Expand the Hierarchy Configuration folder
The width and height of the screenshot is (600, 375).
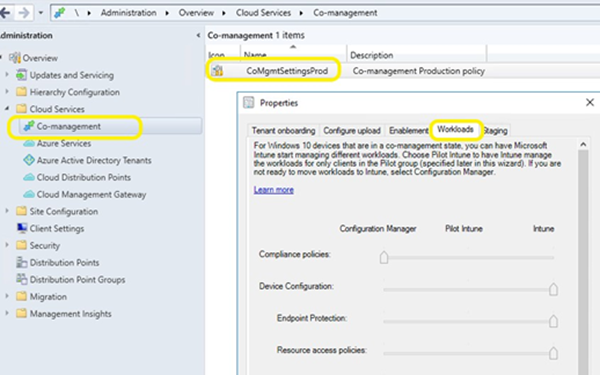[x=7, y=91]
